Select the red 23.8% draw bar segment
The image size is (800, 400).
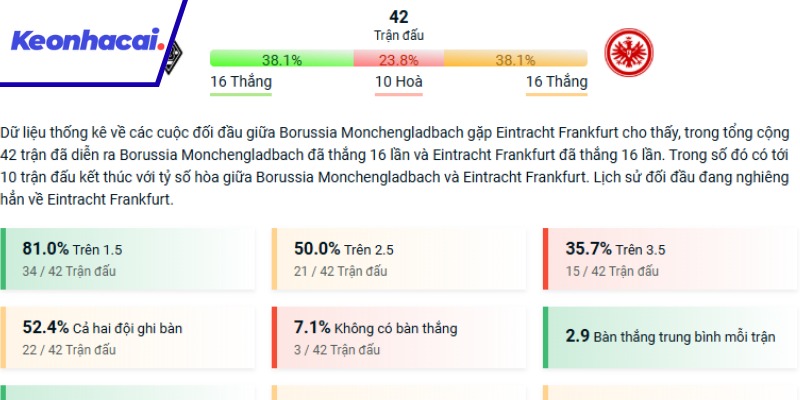click(398, 59)
